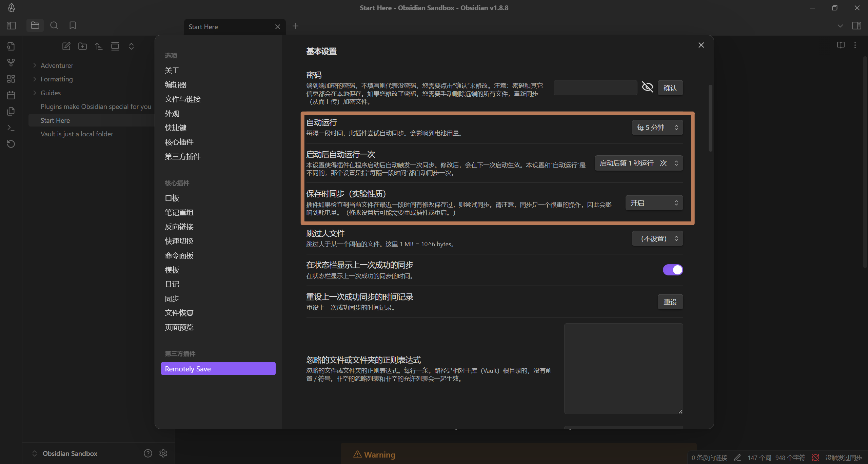Open 核心插件 settings section

click(179, 142)
